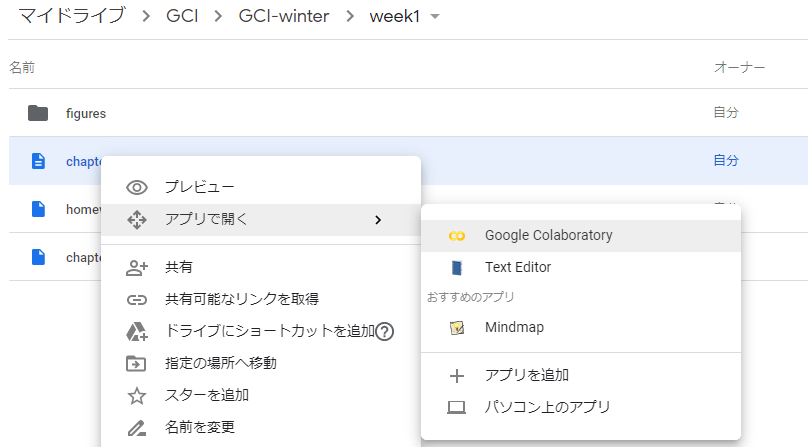Screen dimensions: 808x447
Task: Choose 指定の場所へ移動 menu entry
Action: tap(261, 363)
